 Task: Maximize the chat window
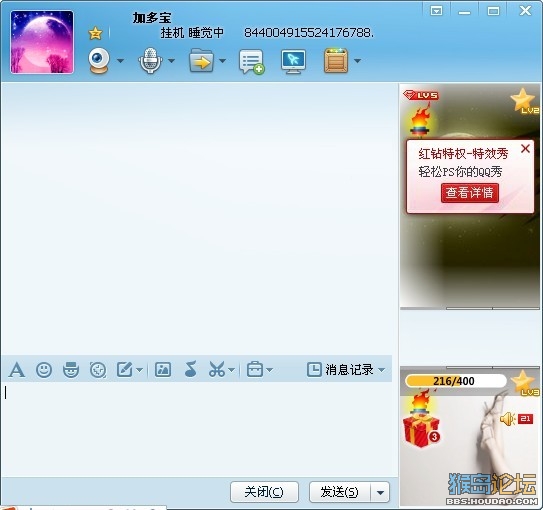(493, 11)
